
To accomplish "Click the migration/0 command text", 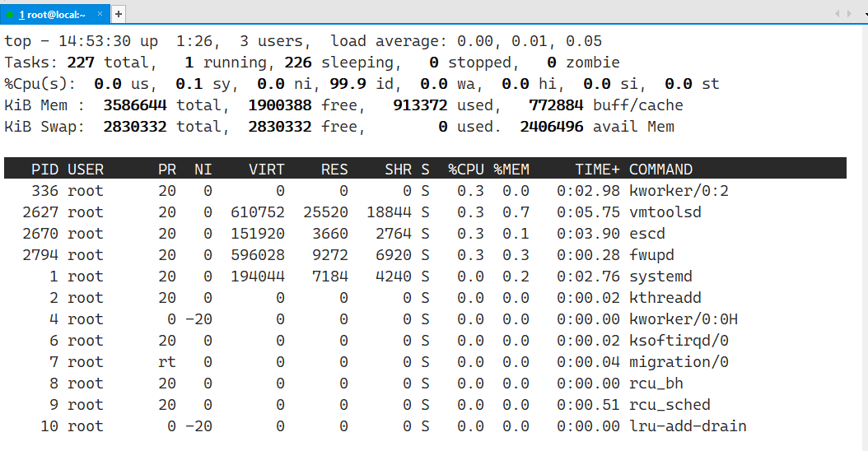I will coord(679,362).
